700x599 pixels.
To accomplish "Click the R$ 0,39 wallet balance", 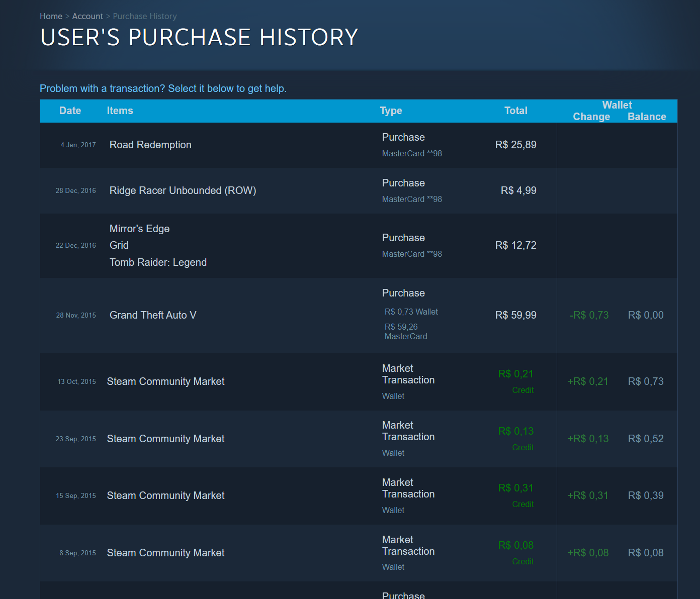I will [x=646, y=495].
